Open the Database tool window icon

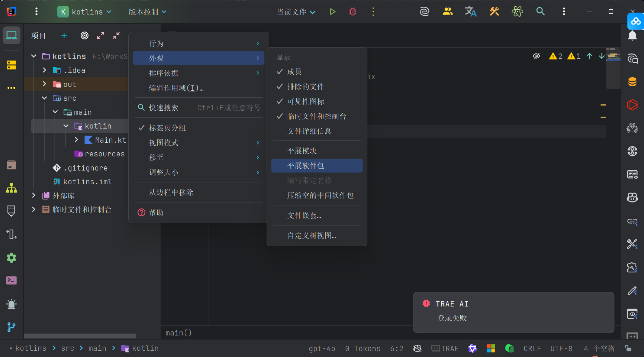(632, 82)
